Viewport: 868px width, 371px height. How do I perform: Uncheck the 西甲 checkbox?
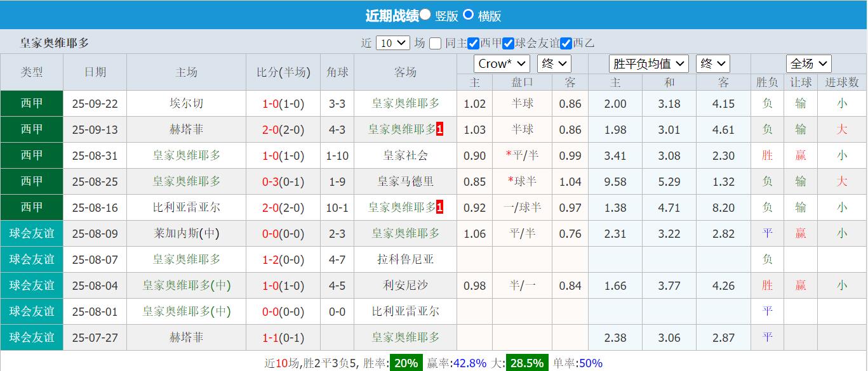pyautogui.click(x=472, y=43)
